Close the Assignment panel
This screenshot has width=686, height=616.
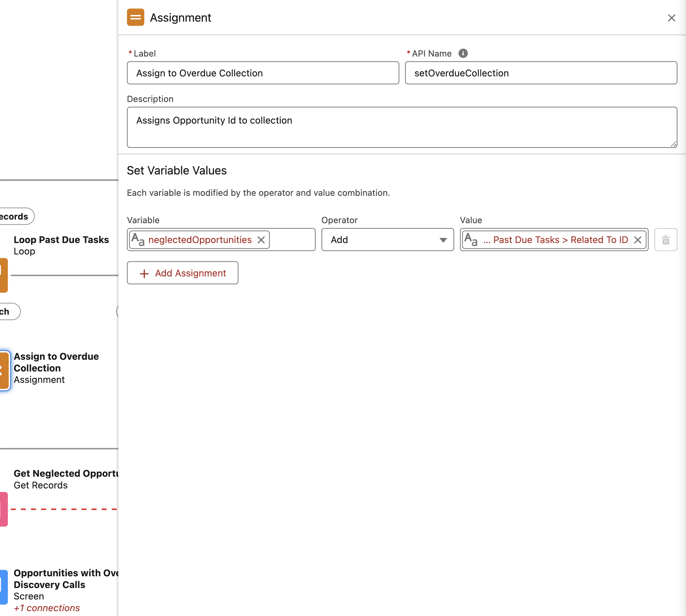click(671, 18)
